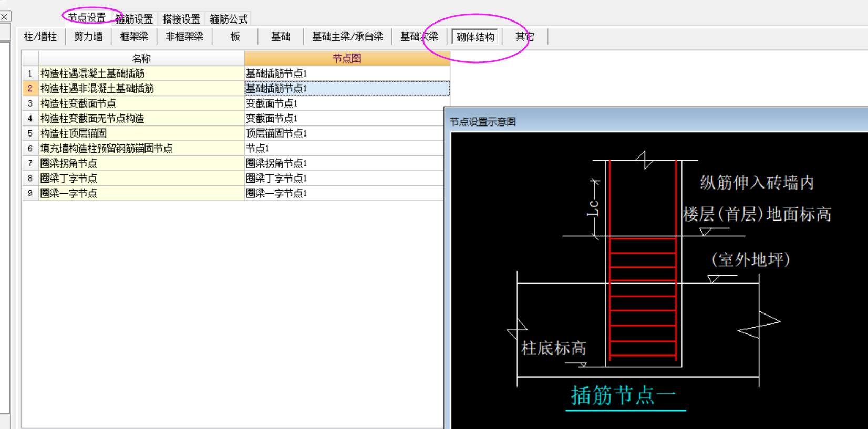Open the 箍筋公式 tab
The width and height of the screenshot is (868, 429).
click(x=229, y=19)
